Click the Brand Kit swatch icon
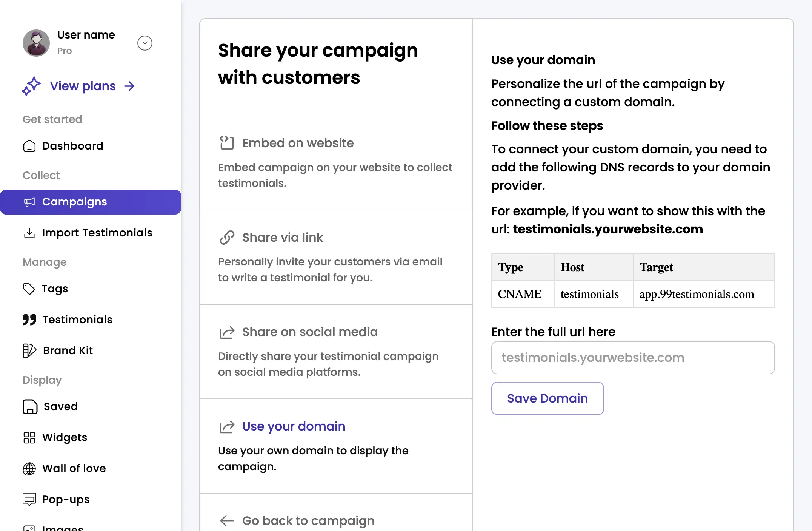 click(29, 351)
